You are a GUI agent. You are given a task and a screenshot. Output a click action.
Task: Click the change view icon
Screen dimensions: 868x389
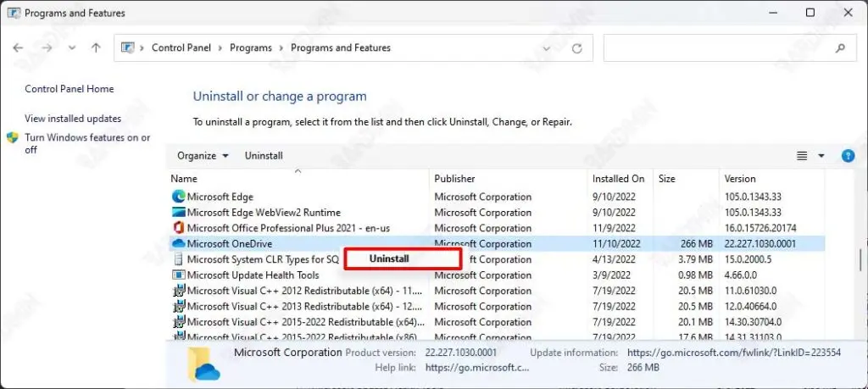pos(802,156)
